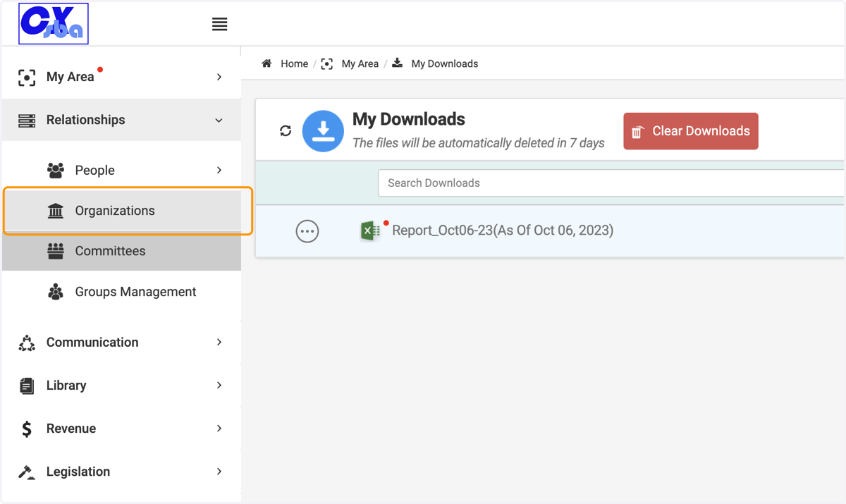Click the Organizations building icon

pos(56,211)
